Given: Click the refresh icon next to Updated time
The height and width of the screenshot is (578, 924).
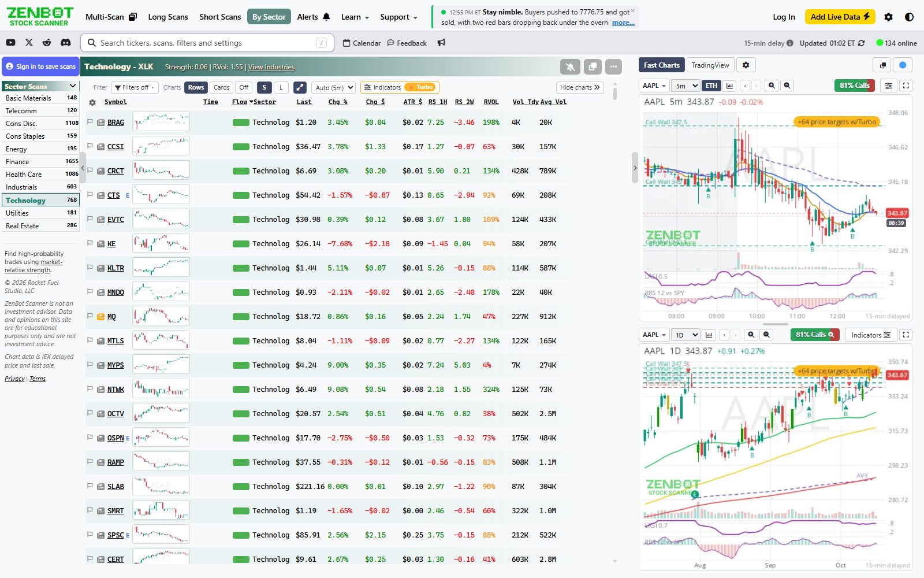Looking at the screenshot, I should (862, 43).
